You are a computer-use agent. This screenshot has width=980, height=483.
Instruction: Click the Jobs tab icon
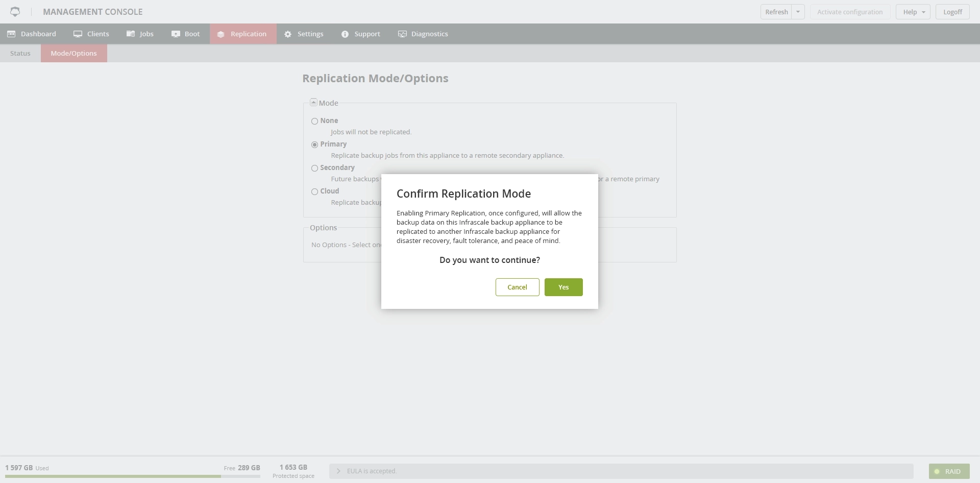(131, 34)
